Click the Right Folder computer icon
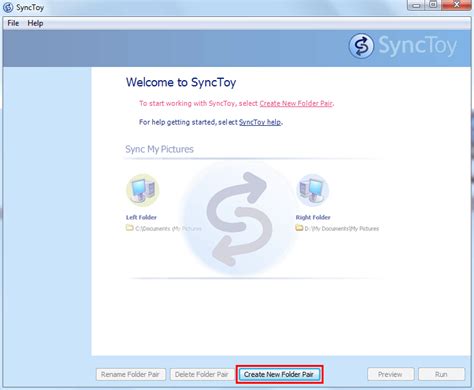 click(x=312, y=189)
